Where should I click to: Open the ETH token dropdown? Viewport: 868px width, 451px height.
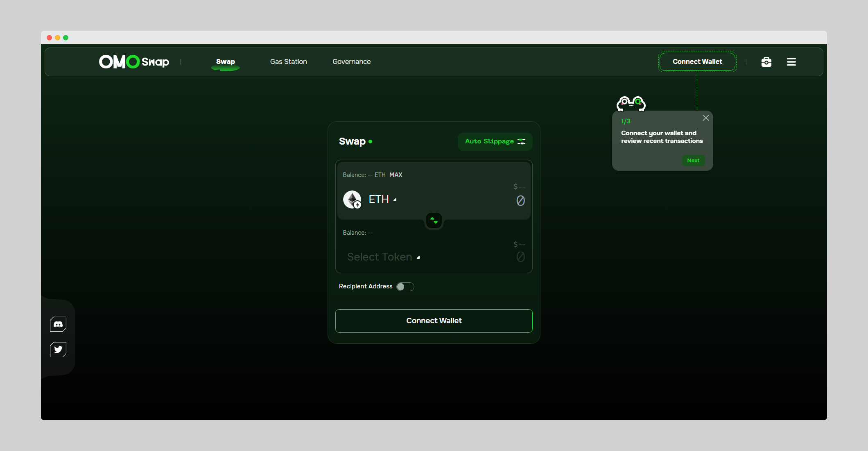click(382, 199)
